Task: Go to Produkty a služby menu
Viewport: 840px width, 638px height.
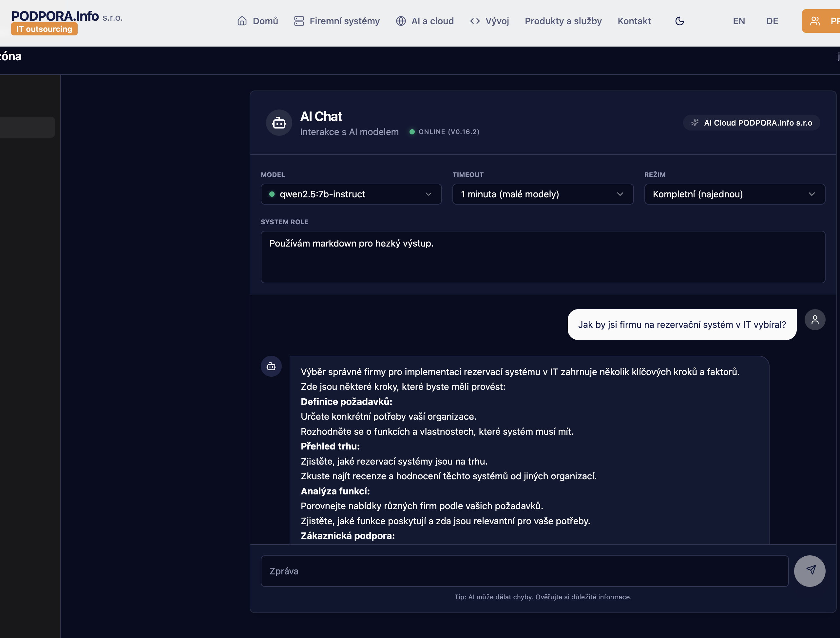Action: 563,21
